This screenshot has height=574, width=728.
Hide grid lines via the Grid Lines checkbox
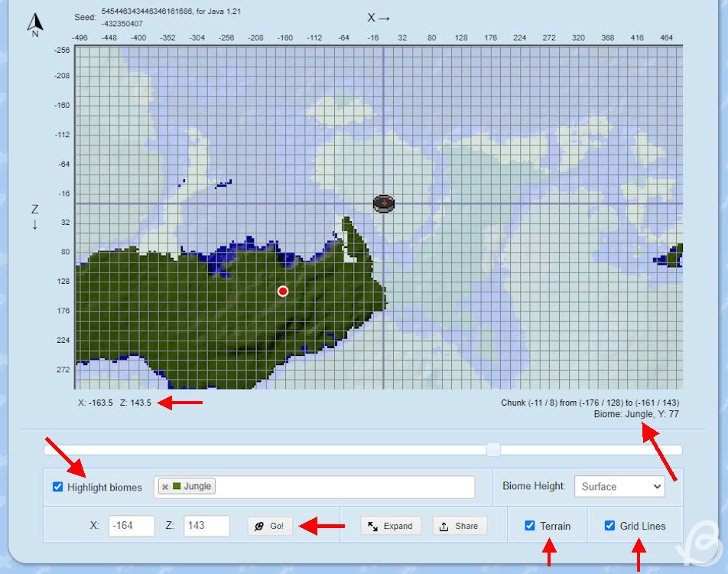[x=609, y=526]
